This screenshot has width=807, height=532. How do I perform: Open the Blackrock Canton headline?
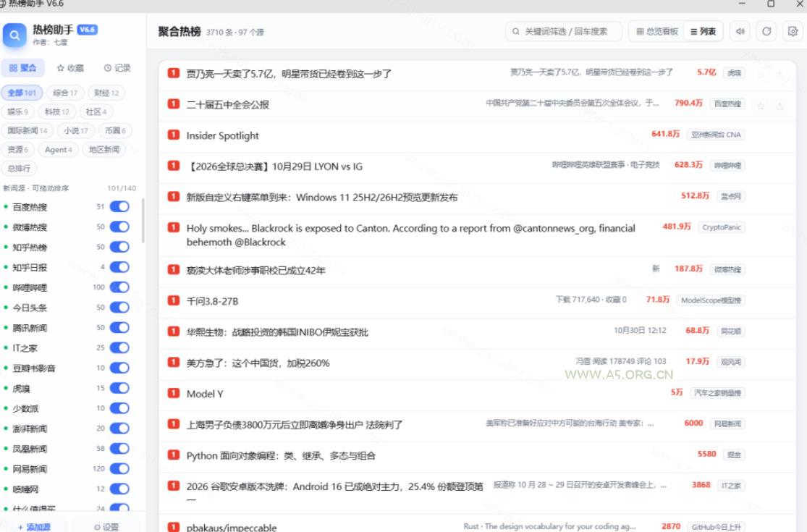click(x=410, y=235)
